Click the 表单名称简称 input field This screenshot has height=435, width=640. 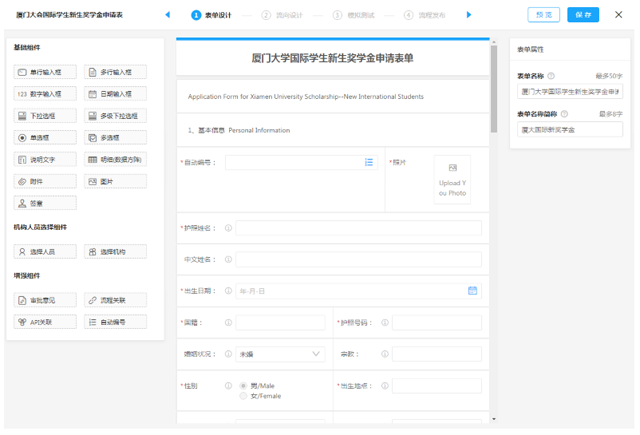[x=570, y=129]
